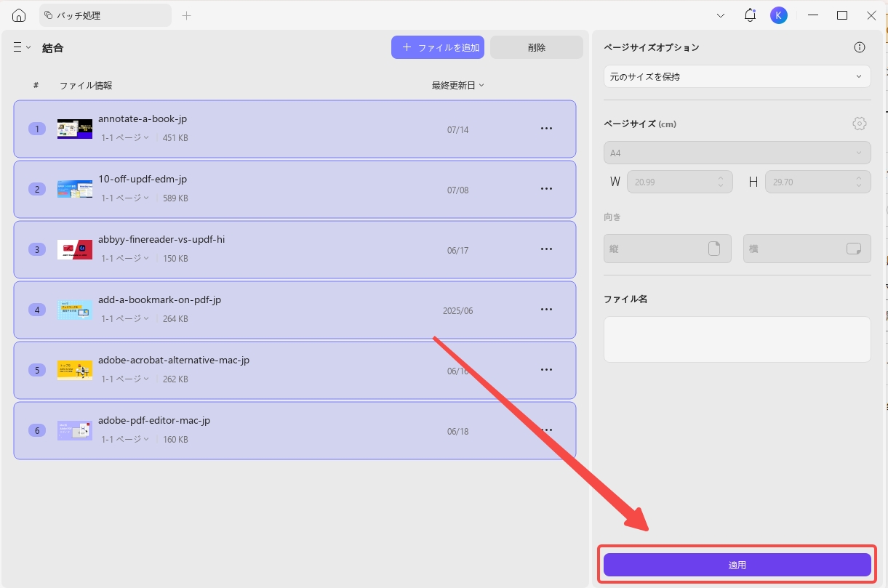Open more options for annotate-a-book-jp
Screen dimensions: 888x588
click(x=547, y=129)
